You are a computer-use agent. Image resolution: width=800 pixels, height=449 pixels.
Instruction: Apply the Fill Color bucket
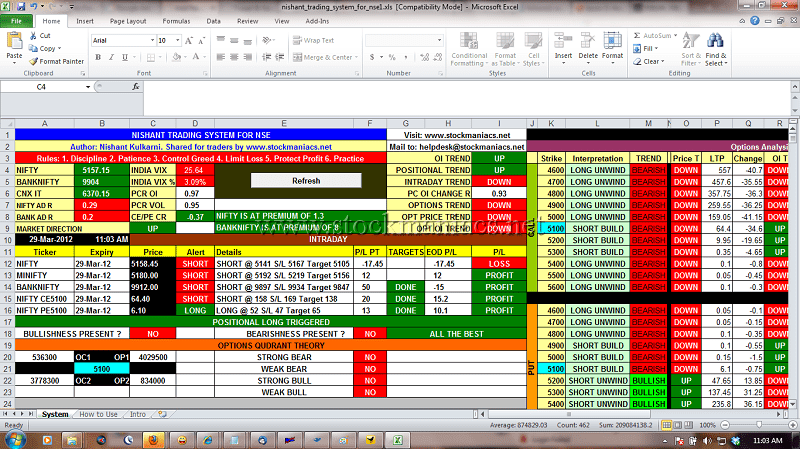(176, 57)
